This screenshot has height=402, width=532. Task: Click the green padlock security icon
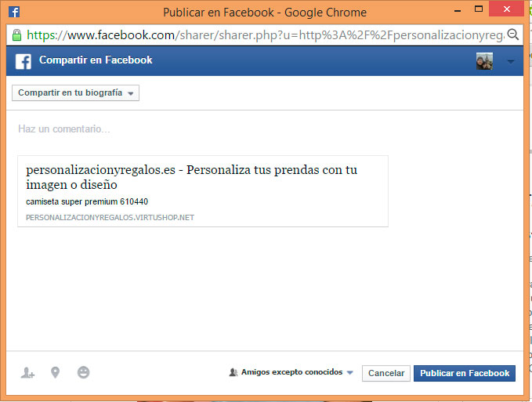(16, 34)
